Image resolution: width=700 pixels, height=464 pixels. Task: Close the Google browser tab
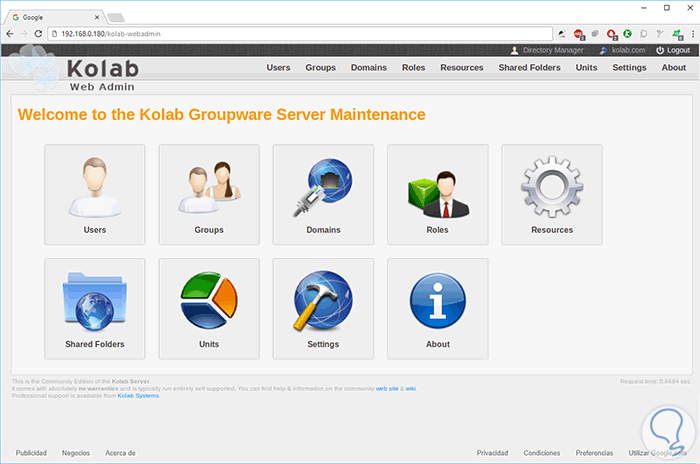(x=97, y=17)
